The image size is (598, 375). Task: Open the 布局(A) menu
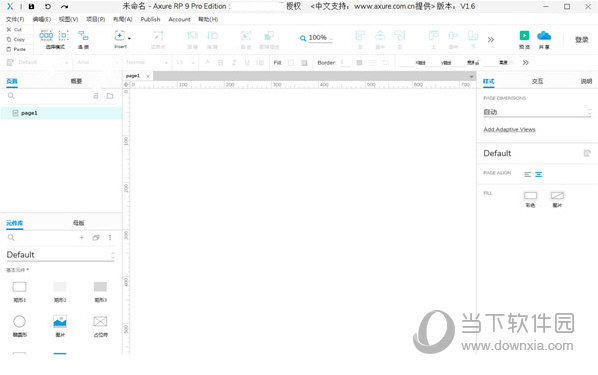coord(123,19)
